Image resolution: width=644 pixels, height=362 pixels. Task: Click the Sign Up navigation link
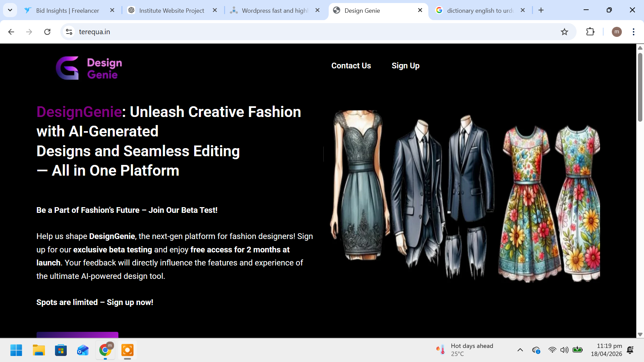point(406,66)
